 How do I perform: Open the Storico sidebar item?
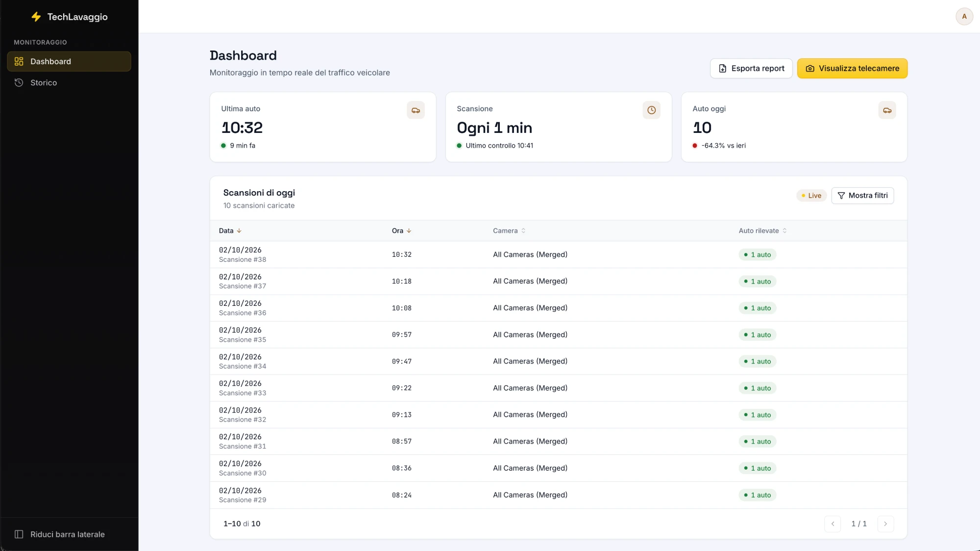pos(69,82)
